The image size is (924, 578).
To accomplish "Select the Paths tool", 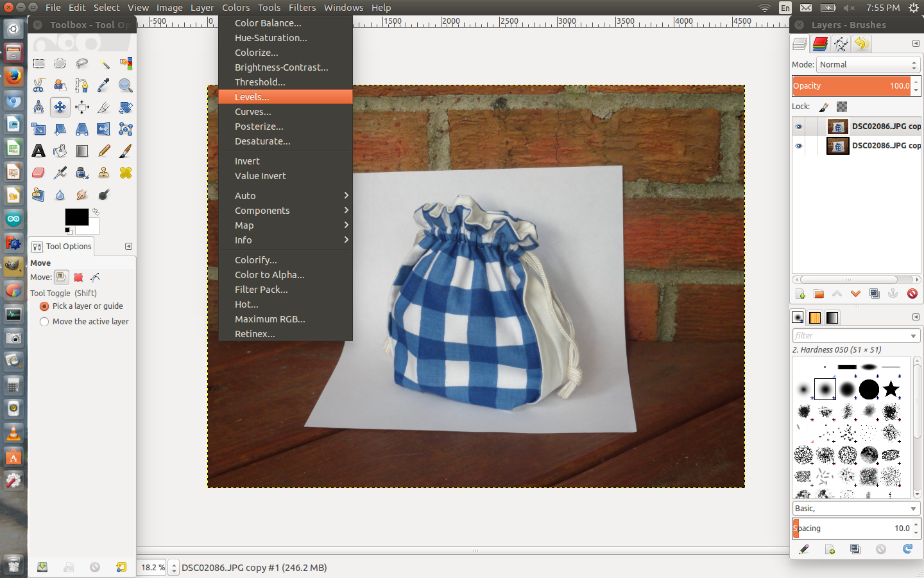I will click(82, 85).
